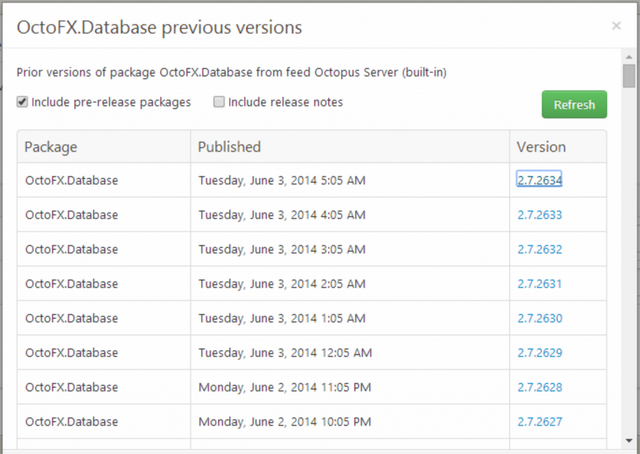Click OctoFX.Database package in 2.7.2627 row
Screen dimensions: 640x454
tap(71, 422)
